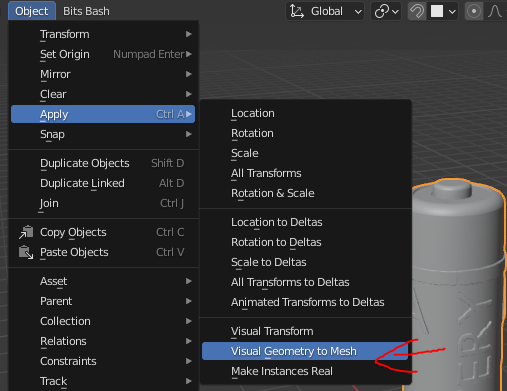Expand the Collection submenu
This screenshot has width=507, height=391.
(103, 321)
